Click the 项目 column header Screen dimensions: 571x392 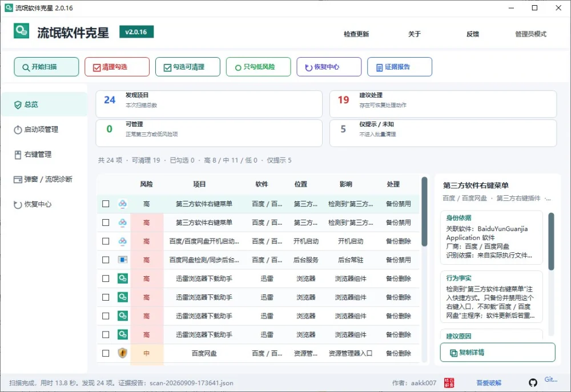[199, 184]
